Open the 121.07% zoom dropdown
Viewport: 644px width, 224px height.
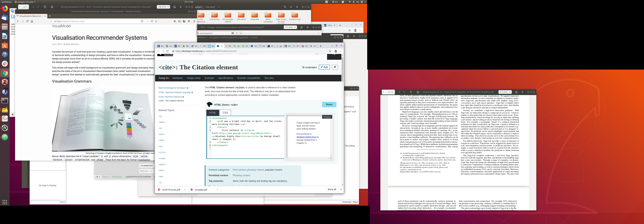(x=505, y=92)
